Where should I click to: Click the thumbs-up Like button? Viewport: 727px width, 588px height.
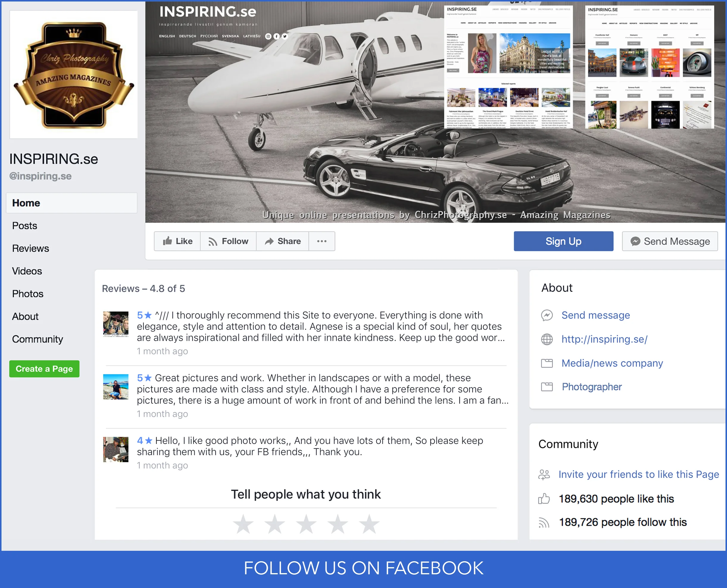pos(177,241)
